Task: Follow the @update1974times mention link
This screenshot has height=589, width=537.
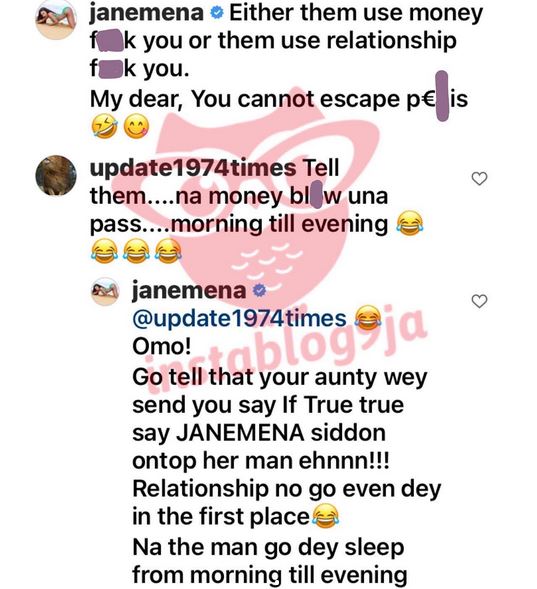Action: click(239, 319)
